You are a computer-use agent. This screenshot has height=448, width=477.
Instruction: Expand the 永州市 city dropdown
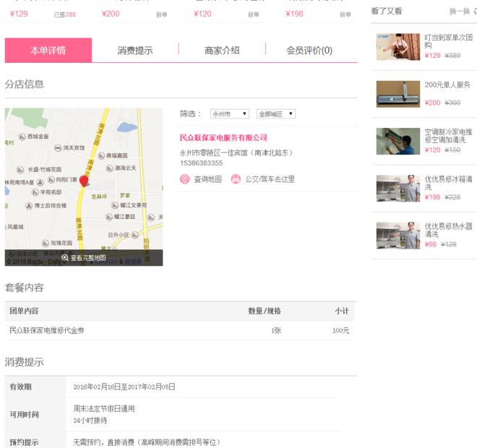[230, 113]
